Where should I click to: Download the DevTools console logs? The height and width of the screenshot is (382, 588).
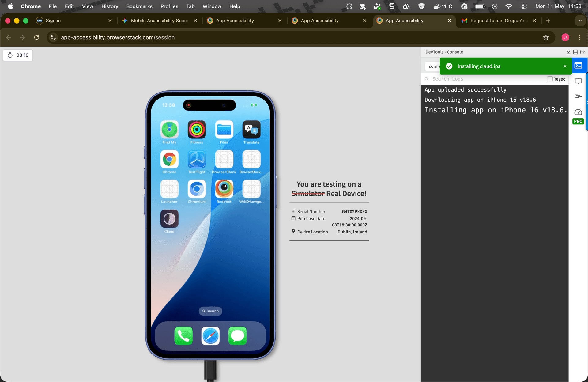(x=568, y=52)
